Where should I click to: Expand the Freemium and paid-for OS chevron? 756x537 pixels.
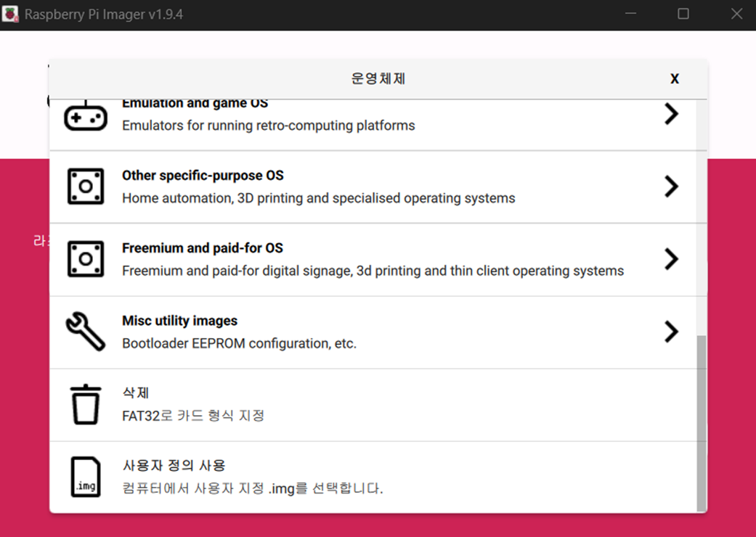pos(671,259)
